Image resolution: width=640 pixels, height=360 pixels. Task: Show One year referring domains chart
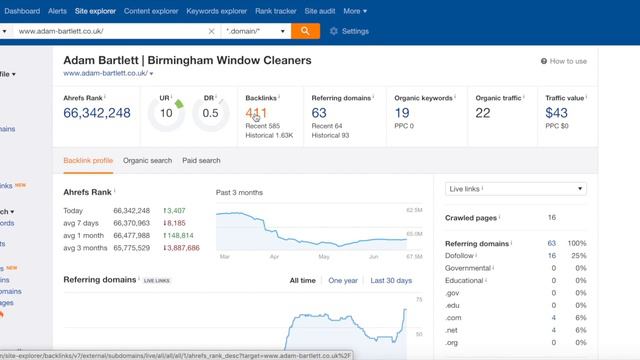343,280
